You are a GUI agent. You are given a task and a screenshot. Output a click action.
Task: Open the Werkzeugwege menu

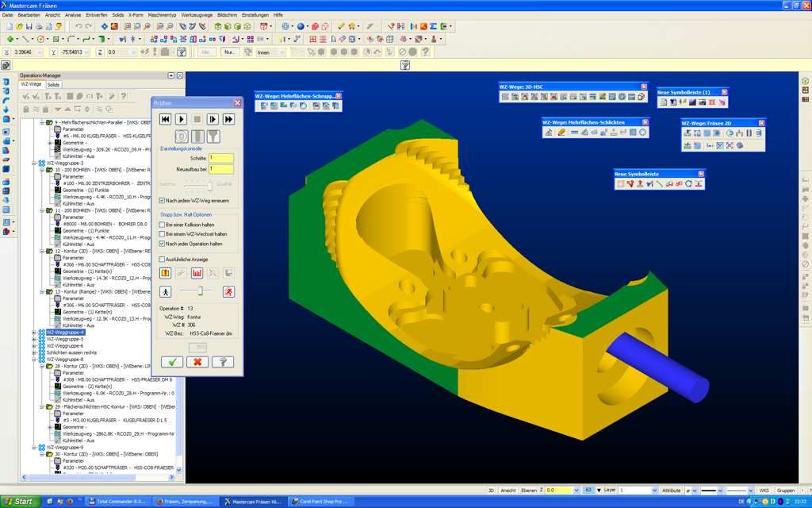(x=195, y=15)
